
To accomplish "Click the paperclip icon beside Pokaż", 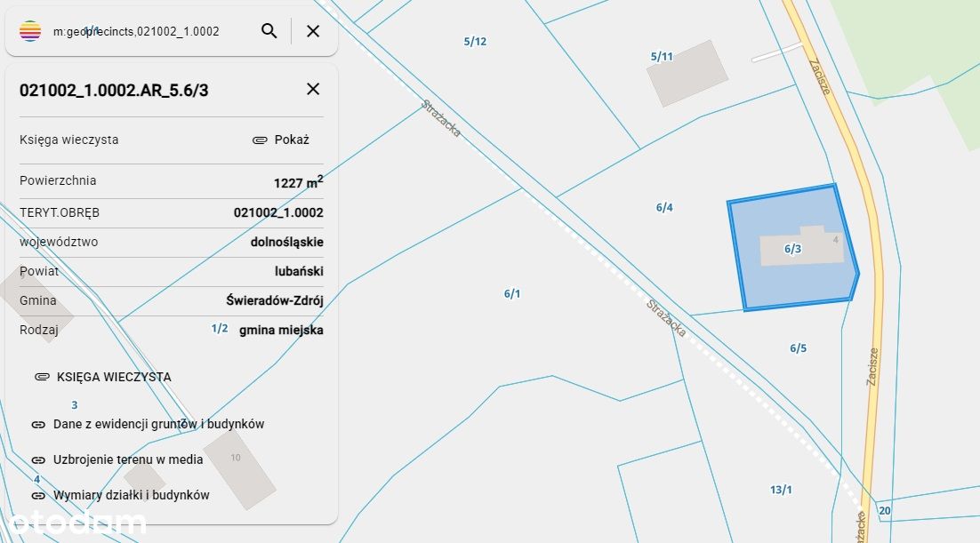I will click(x=260, y=140).
